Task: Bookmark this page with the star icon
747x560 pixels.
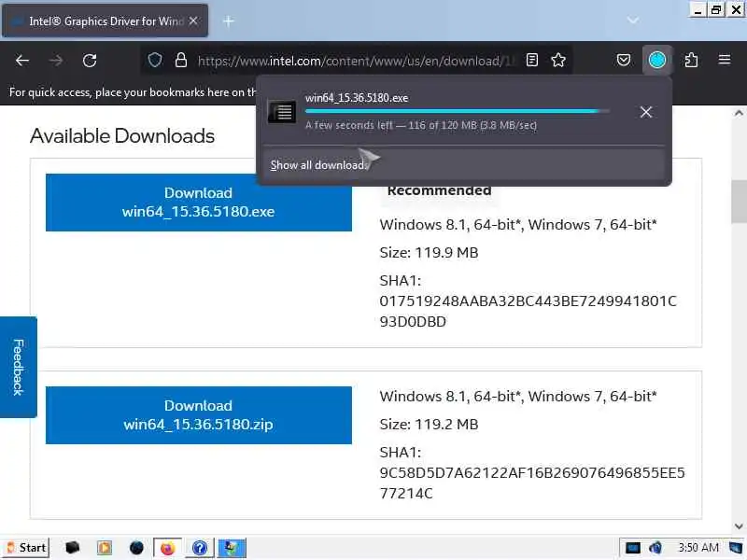Action: (x=558, y=60)
